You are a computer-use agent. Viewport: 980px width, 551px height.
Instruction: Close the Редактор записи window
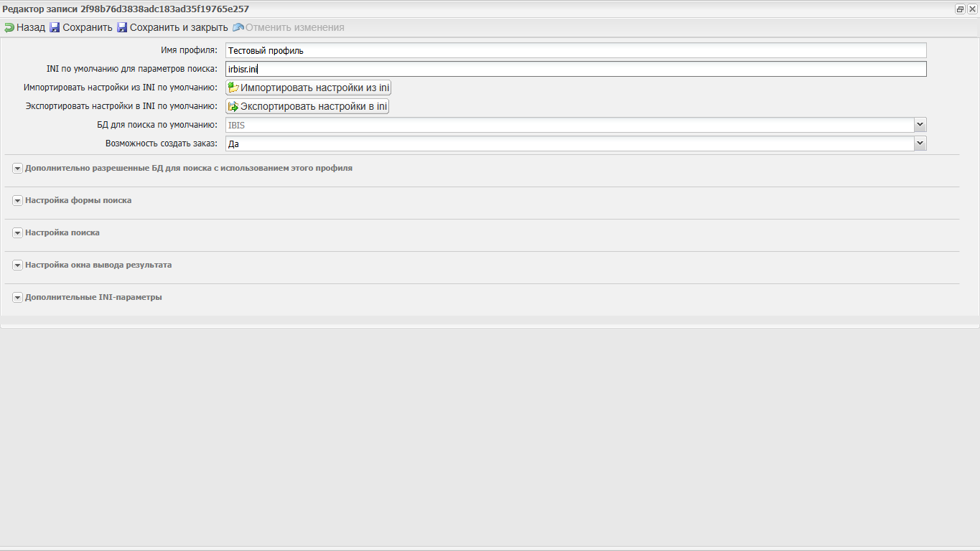pyautogui.click(x=972, y=9)
